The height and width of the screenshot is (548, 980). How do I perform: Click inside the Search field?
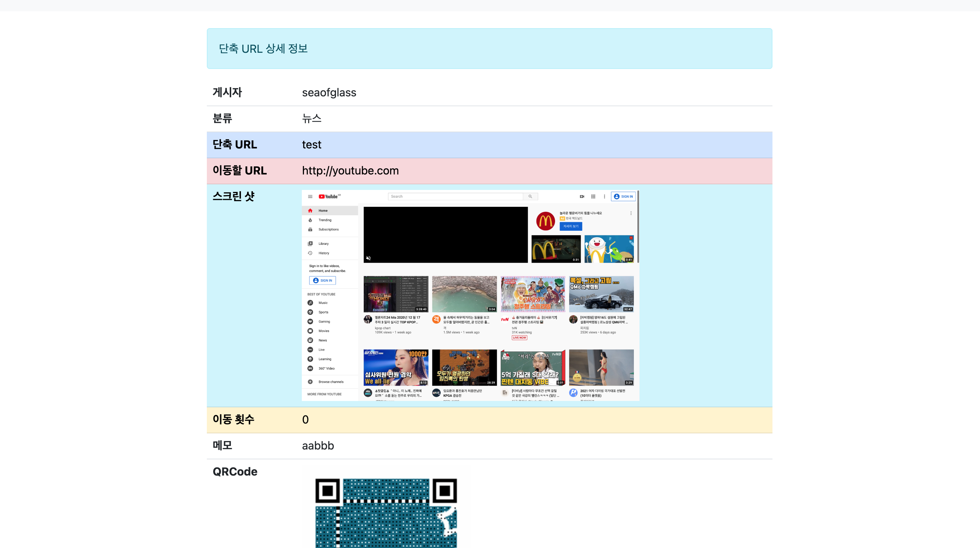455,196
